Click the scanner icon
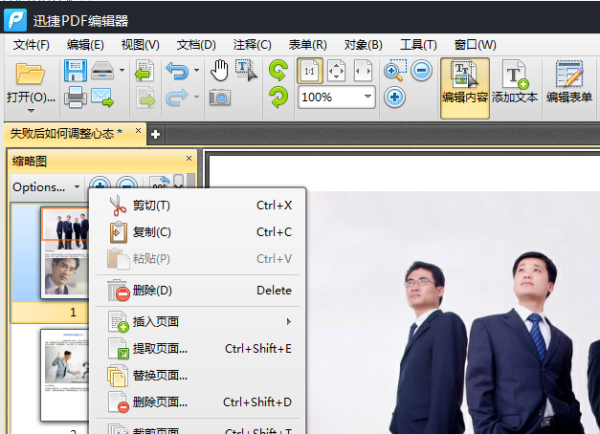The image size is (600, 434). click(x=102, y=70)
